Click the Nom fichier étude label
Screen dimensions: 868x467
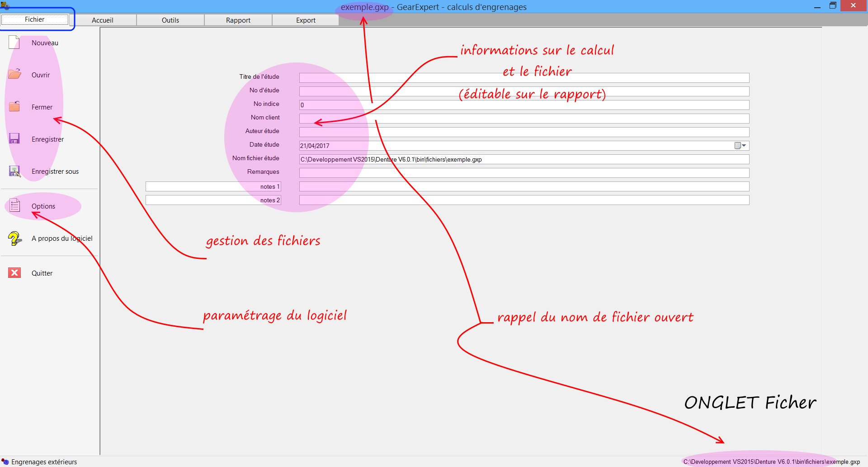pos(256,158)
